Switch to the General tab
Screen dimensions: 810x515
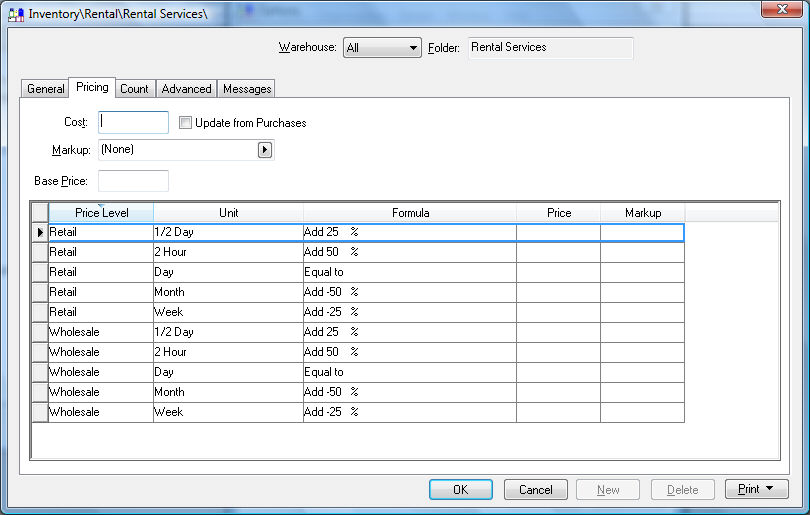pos(46,89)
